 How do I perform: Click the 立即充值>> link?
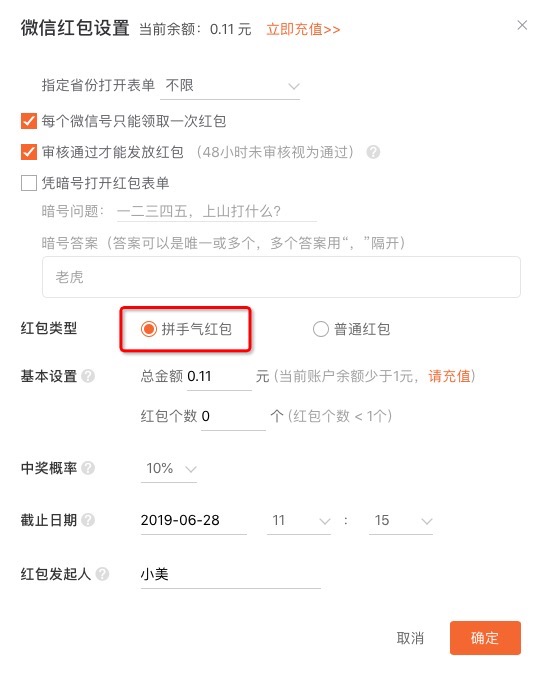[x=303, y=29]
